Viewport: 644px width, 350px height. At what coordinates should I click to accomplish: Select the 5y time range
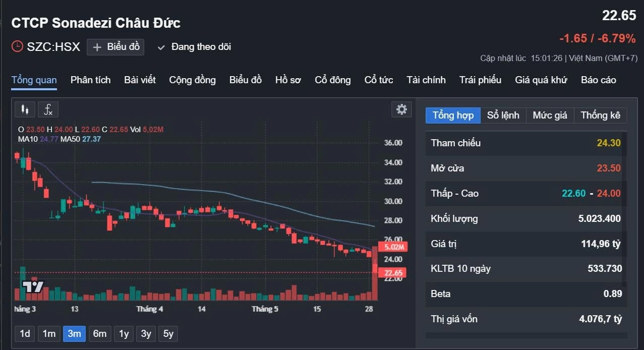168,333
